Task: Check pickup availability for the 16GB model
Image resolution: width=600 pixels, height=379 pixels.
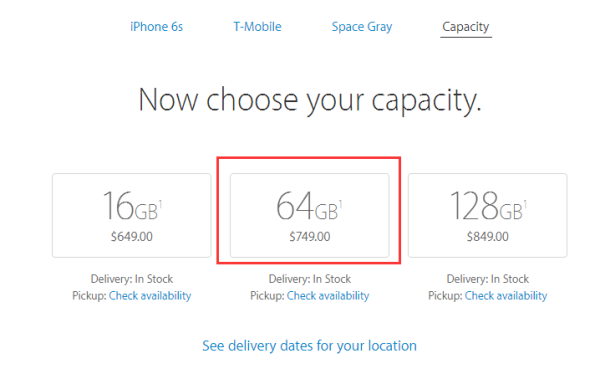Action: pyautogui.click(x=150, y=296)
